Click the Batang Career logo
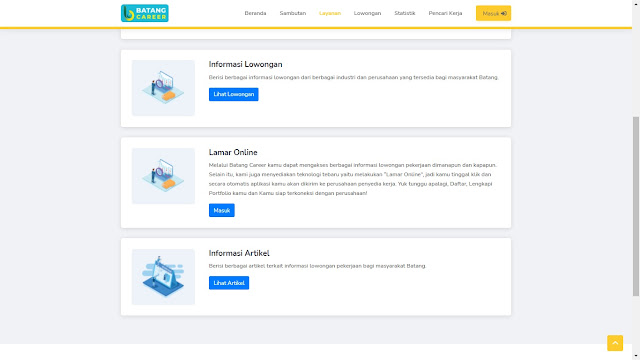Screen dimensions: 640x360 point(144,13)
